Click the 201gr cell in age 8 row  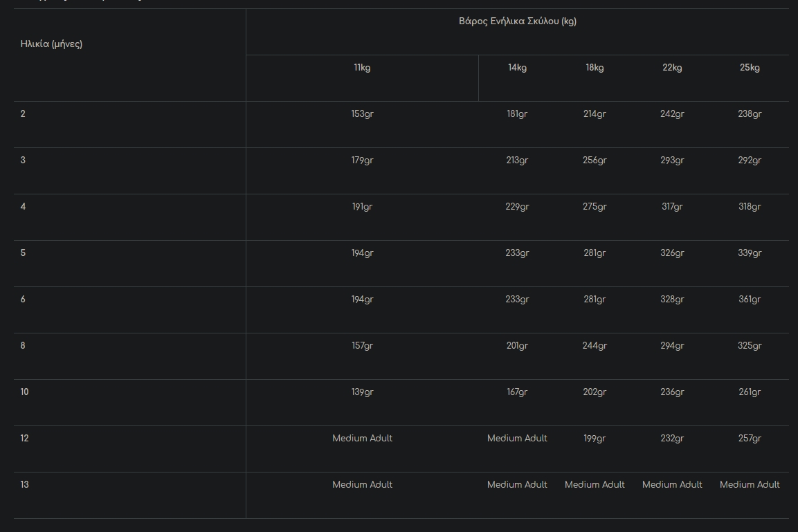pos(517,346)
